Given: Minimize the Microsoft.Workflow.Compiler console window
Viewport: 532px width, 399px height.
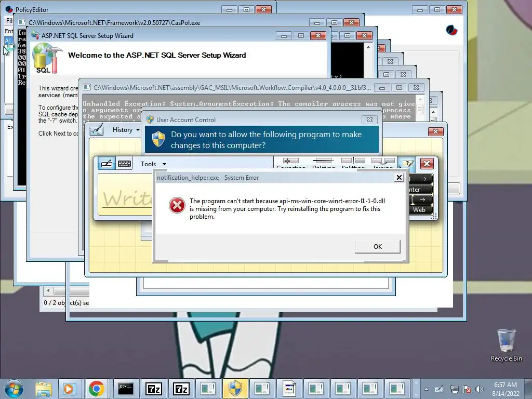Looking at the screenshot, I should point(382,88).
